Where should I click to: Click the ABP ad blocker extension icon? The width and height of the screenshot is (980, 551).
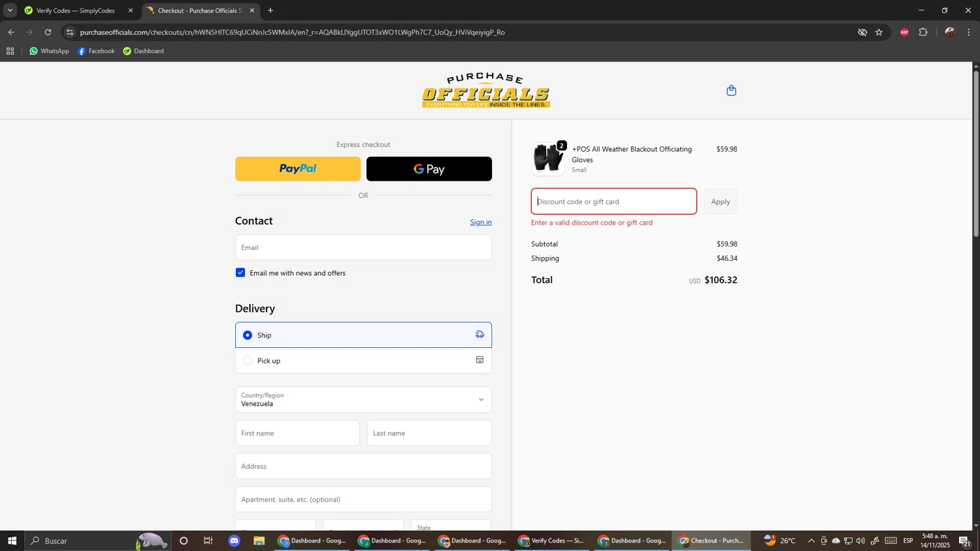pos(904,32)
